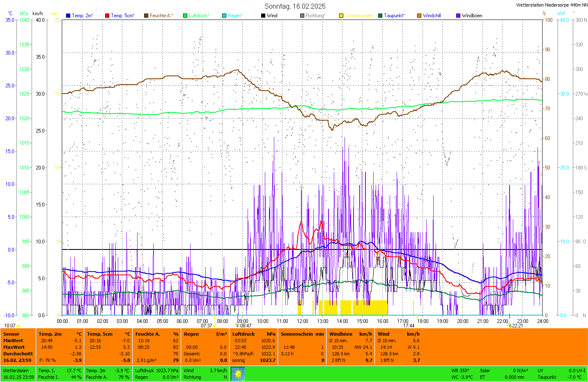588x382 pixels.
Task: Click the Wetterdaten cell in the green bar
Action: pyautogui.click(x=16, y=371)
